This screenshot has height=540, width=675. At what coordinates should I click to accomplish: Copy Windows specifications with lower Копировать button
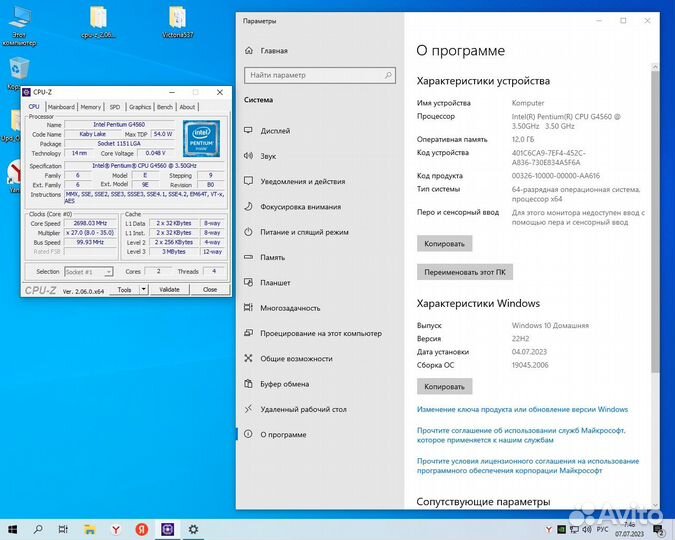click(444, 386)
